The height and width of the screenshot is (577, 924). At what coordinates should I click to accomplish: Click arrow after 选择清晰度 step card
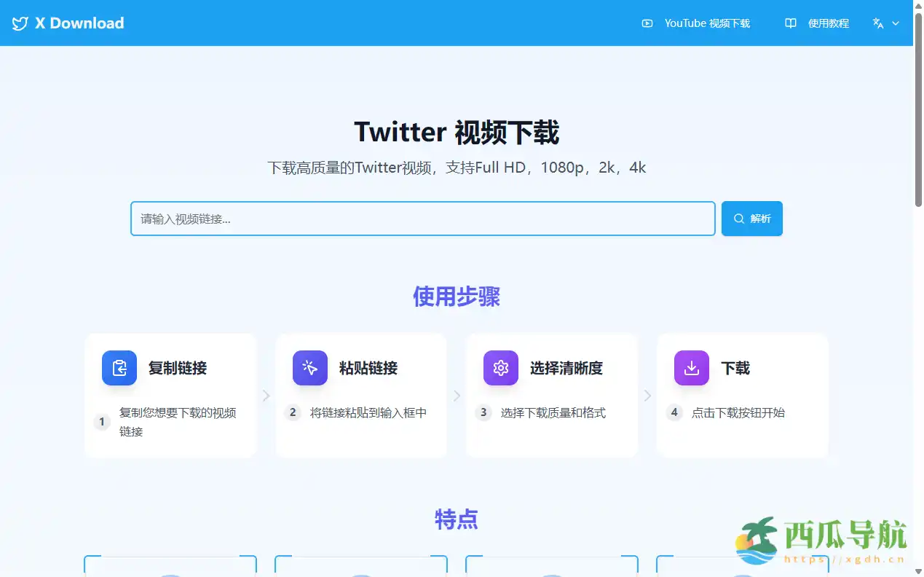[647, 395]
